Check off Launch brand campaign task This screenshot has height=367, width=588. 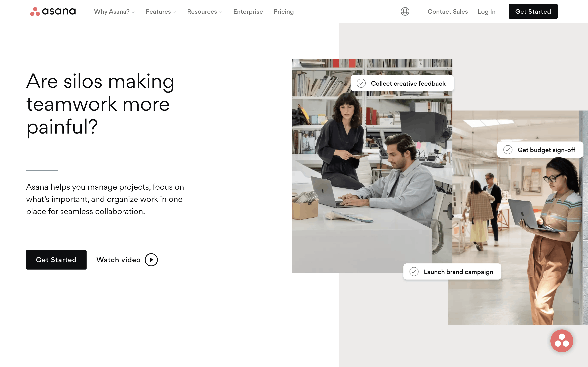click(414, 272)
